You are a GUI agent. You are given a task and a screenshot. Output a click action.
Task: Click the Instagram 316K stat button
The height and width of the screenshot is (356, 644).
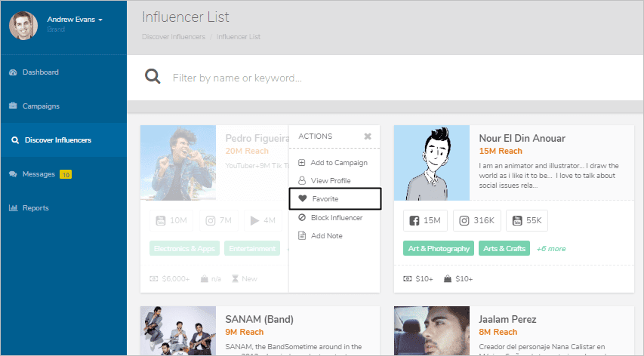pos(477,221)
